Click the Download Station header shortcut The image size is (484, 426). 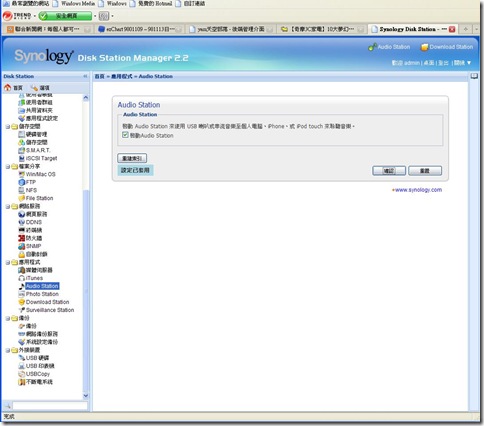[447, 47]
